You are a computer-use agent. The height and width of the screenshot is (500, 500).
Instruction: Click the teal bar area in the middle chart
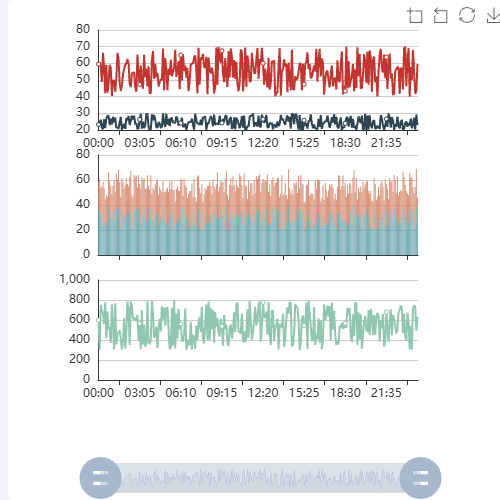click(258, 240)
